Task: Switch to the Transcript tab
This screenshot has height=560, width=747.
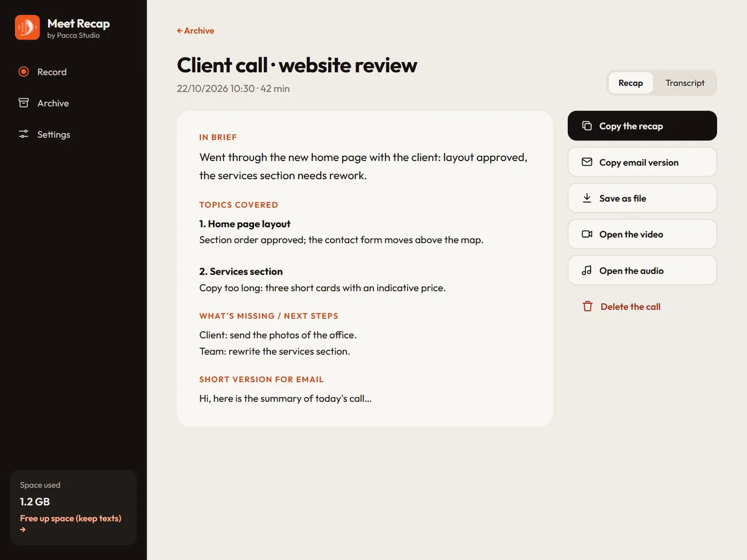Action: 685,83
